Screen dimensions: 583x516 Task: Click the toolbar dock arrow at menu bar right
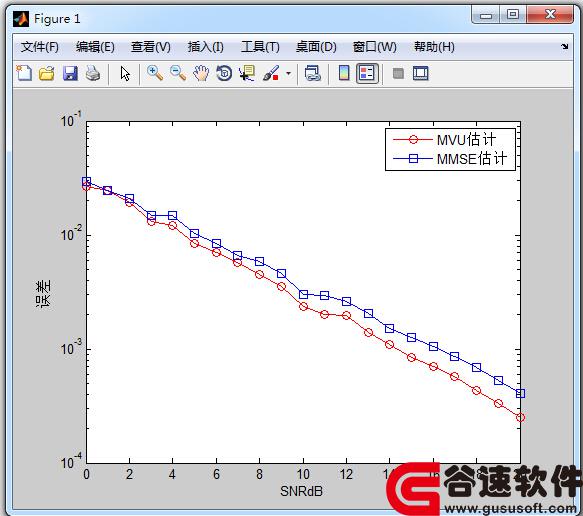(565, 46)
